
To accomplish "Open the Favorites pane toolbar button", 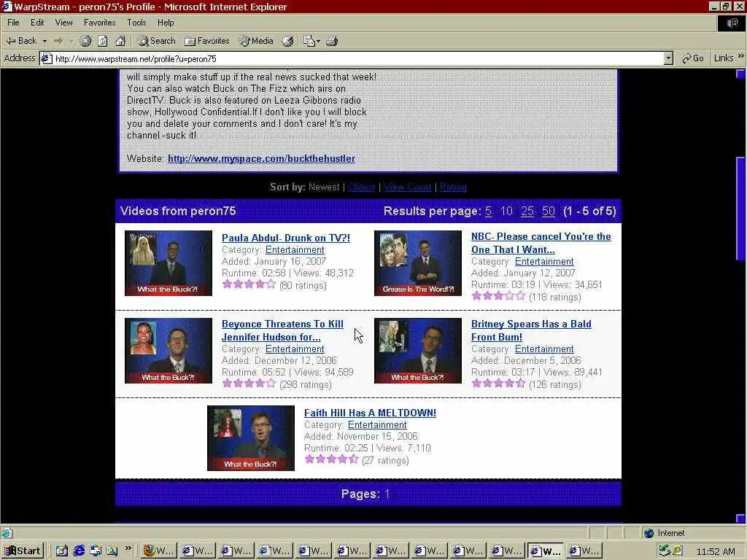I will pos(206,41).
